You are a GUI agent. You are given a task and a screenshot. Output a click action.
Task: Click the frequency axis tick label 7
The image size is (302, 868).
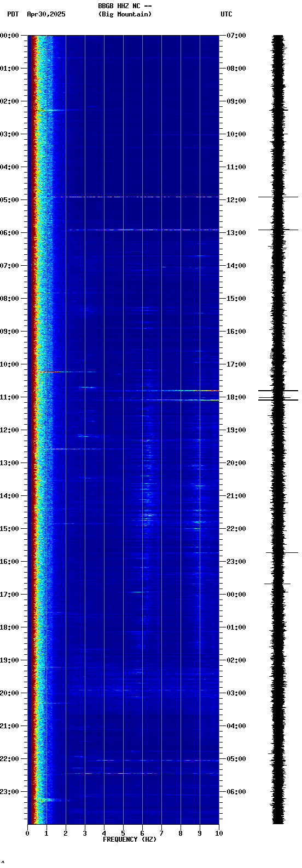[x=161, y=833]
